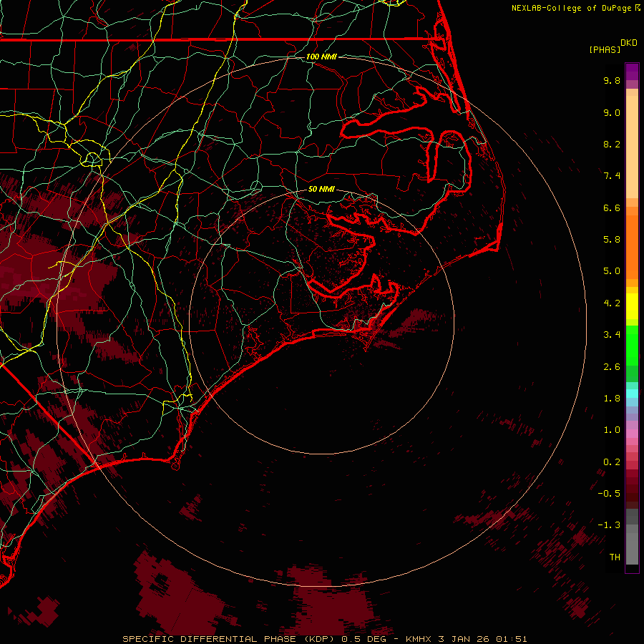Click the bright green band of the color bar
Screen dimensions: 644x644
(632, 346)
